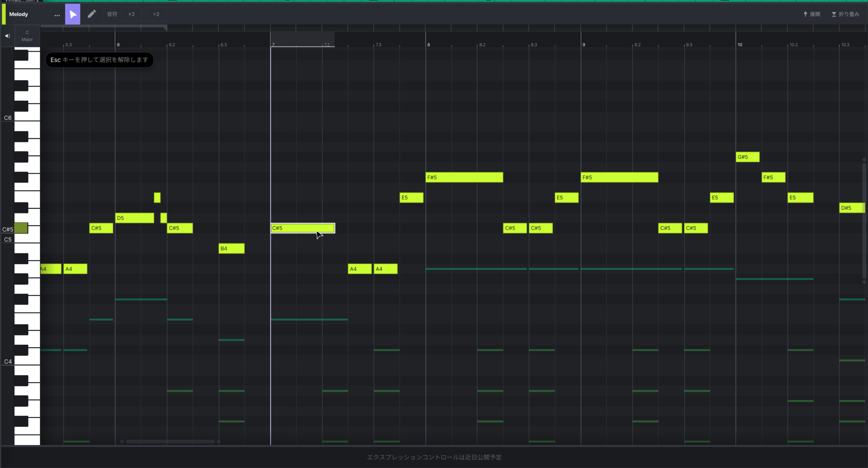Click the Melody track name label
This screenshot has height=468, width=868.
coord(19,14)
